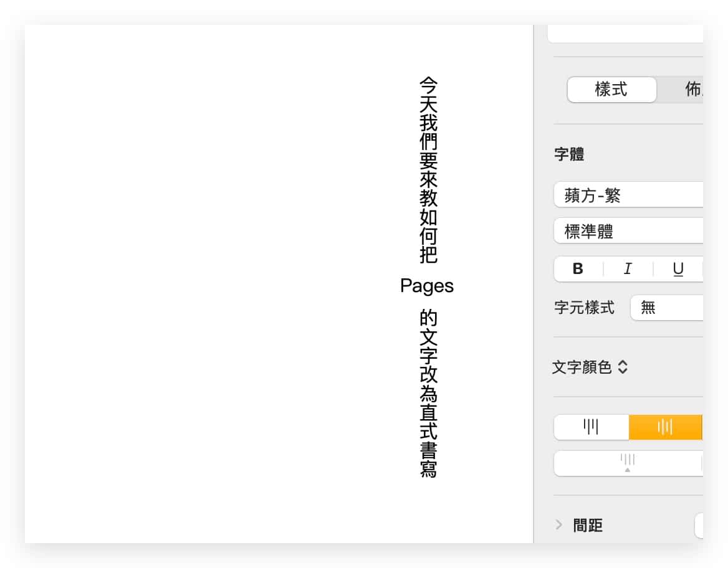
Task: Place cursor at 今 at top of text
Action: (x=428, y=85)
